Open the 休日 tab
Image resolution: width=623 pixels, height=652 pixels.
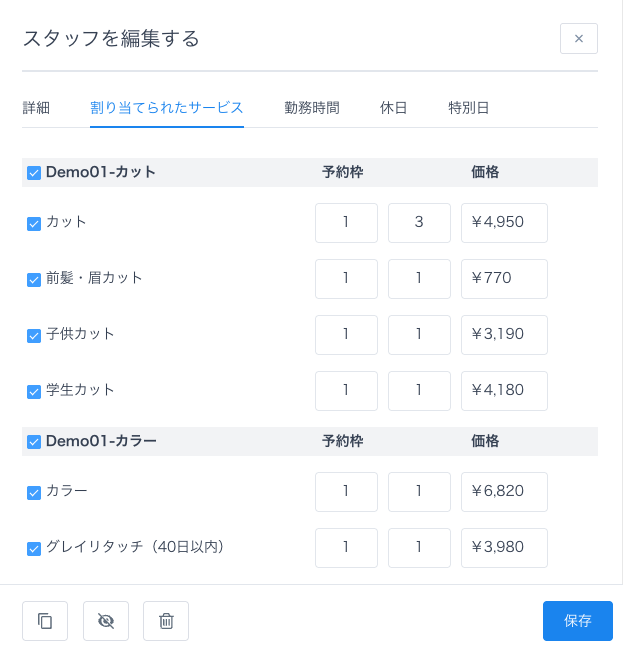click(x=393, y=108)
